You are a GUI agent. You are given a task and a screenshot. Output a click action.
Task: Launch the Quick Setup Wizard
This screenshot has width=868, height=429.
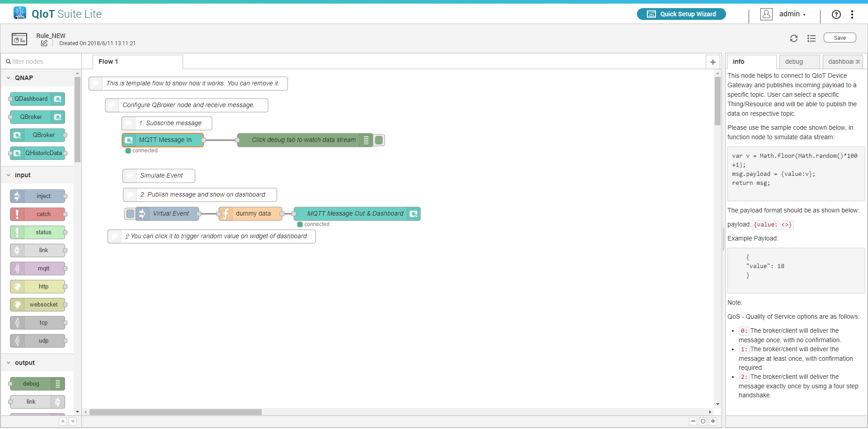tap(681, 14)
